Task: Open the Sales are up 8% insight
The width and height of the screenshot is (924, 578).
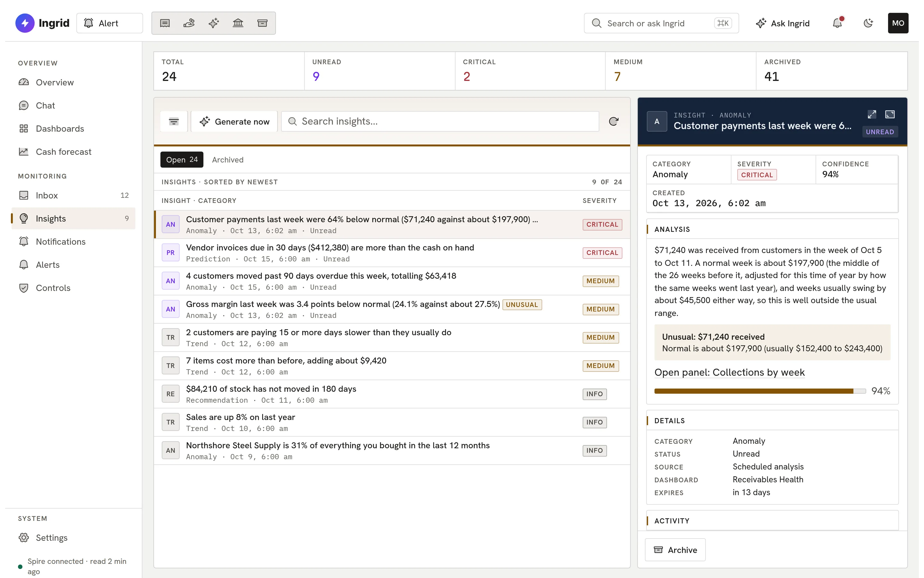Action: (392, 422)
